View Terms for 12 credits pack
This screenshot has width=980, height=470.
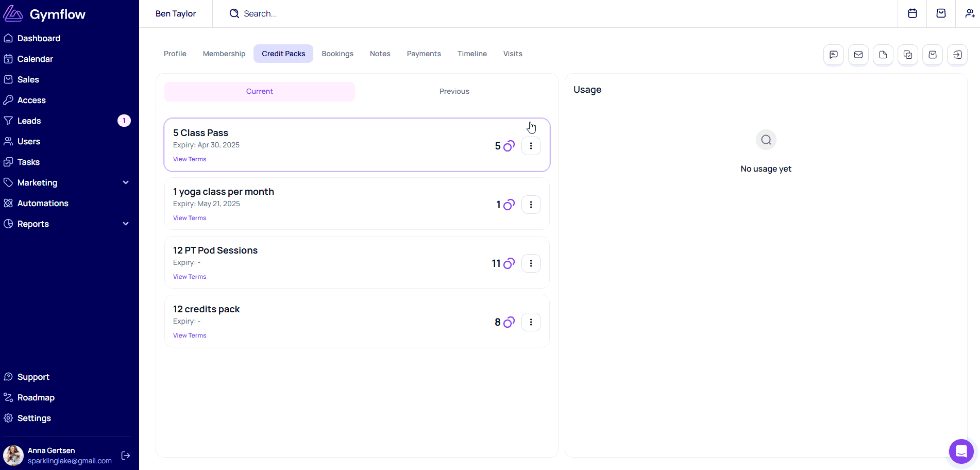[190, 335]
